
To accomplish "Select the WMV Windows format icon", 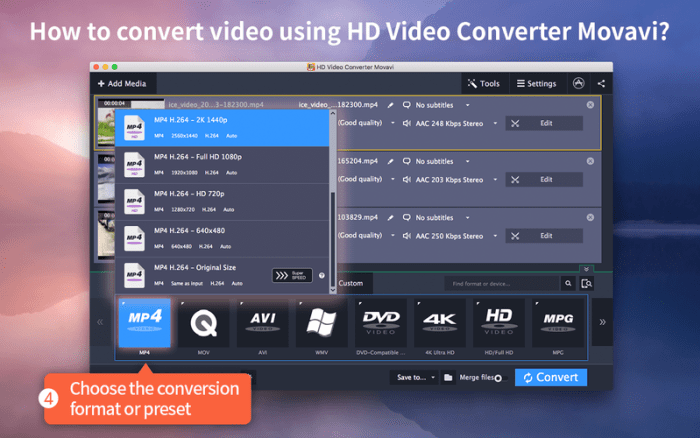I will (x=321, y=323).
